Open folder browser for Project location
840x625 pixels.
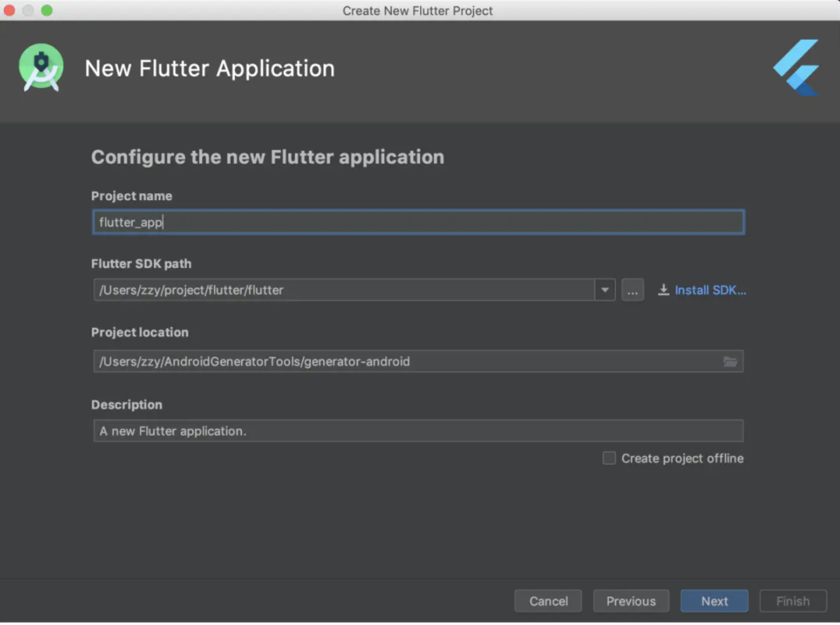(730, 361)
